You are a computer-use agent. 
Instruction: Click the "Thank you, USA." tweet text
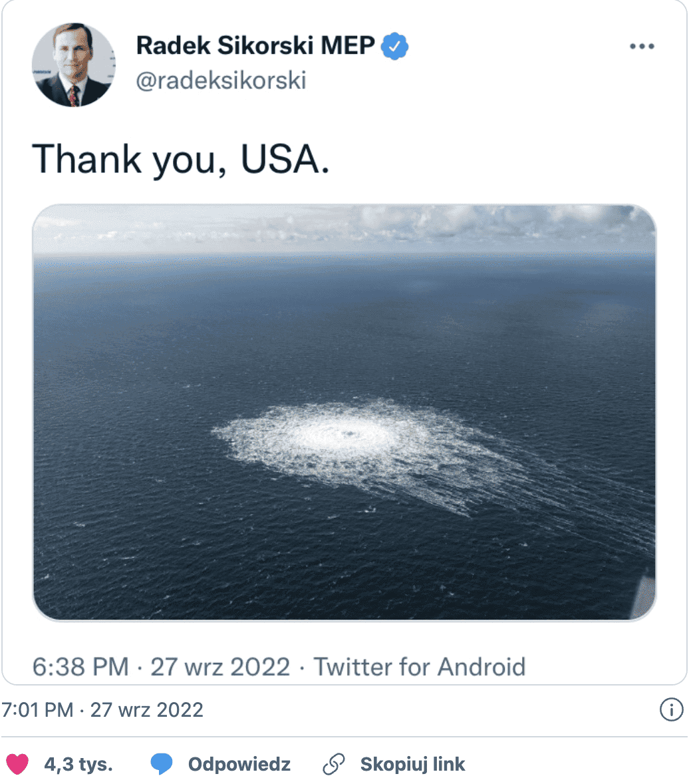[x=181, y=160]
